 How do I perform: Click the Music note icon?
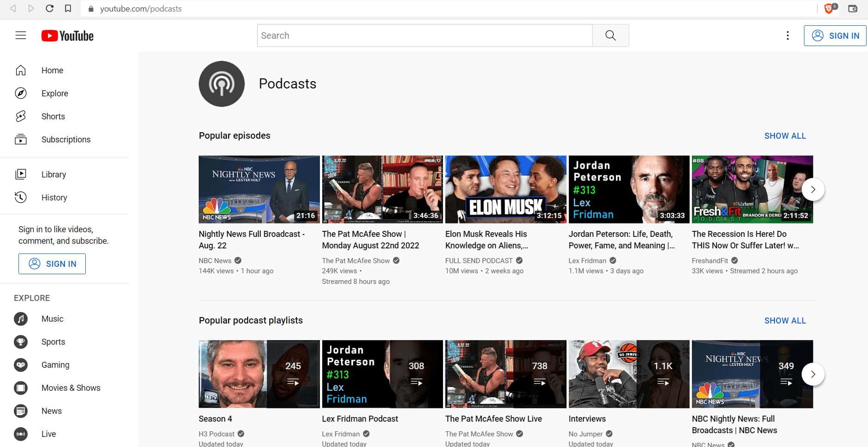tap(21, 318)
